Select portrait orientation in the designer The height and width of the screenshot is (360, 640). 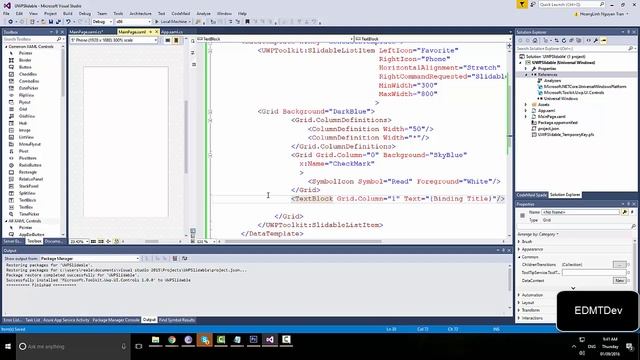(176, 40)
